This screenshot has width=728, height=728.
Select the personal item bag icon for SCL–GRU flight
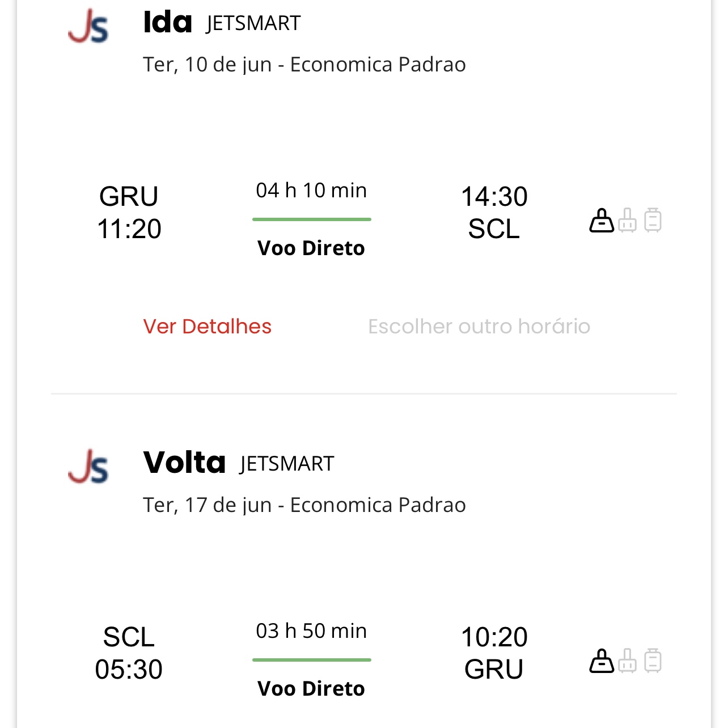click(x=602, y=661)
